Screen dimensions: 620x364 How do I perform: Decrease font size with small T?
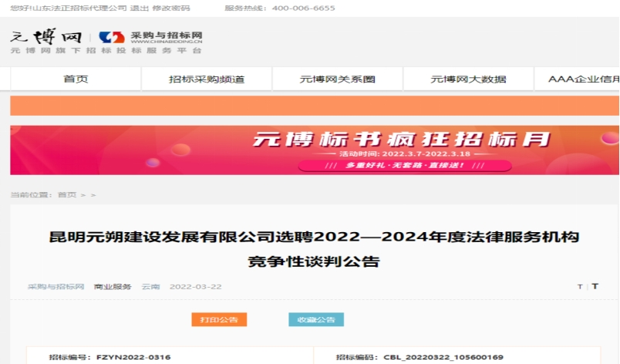pyautogui.click(x=580, y=286)
